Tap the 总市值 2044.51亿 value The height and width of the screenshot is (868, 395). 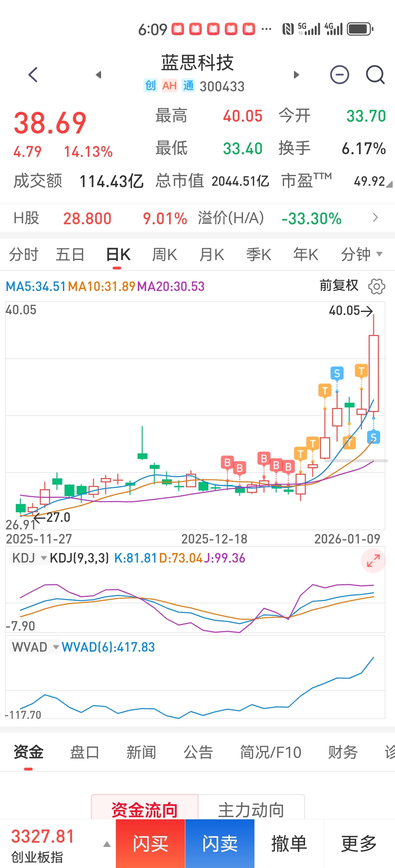click(x=240, y=181)
